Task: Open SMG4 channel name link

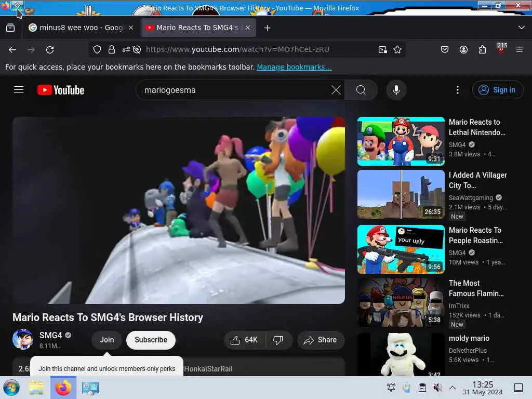Action: point(51,335)
